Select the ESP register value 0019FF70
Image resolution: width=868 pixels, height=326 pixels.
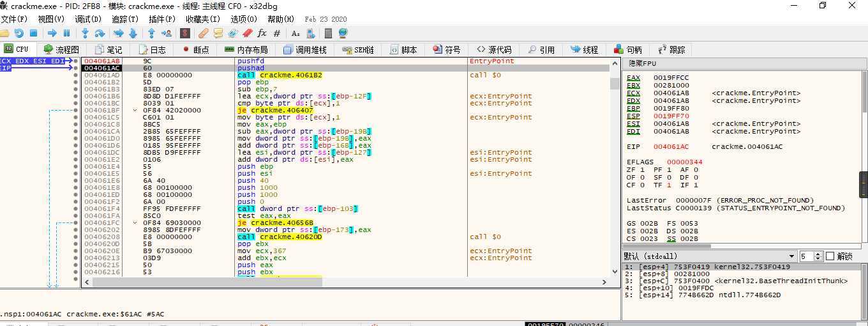(x=671, y=116)
